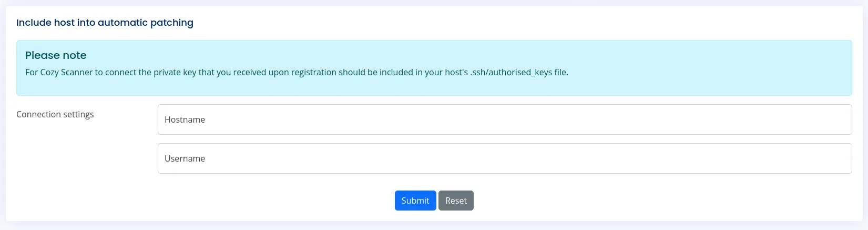
Task: Place cursor in the Hostname placeholder text
Action: (185, 119)
